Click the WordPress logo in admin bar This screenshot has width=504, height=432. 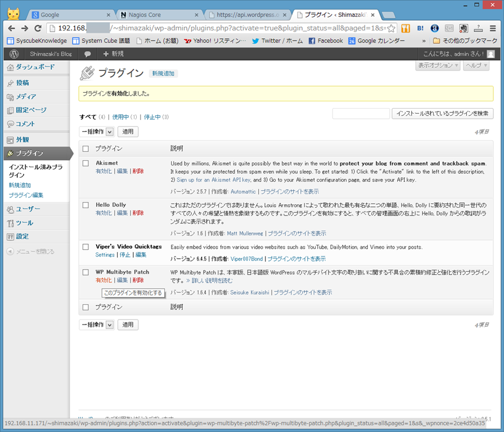14,54
